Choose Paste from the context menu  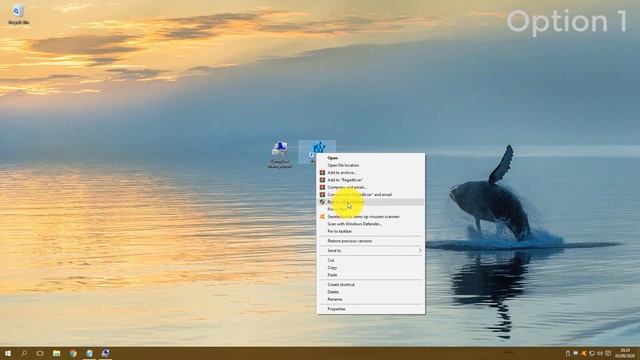coord(371,275)
